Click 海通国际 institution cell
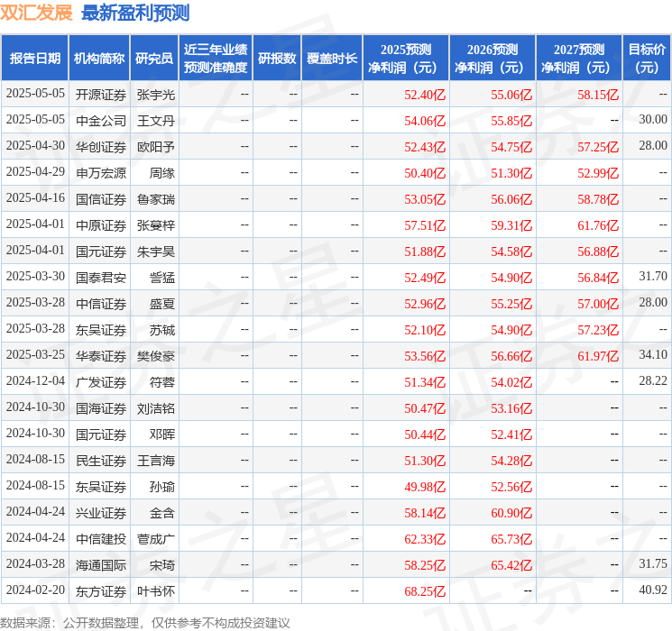Image resolution: width=672 pixels, height=631 pixels. pyautogui.click(x=101, y=565)
